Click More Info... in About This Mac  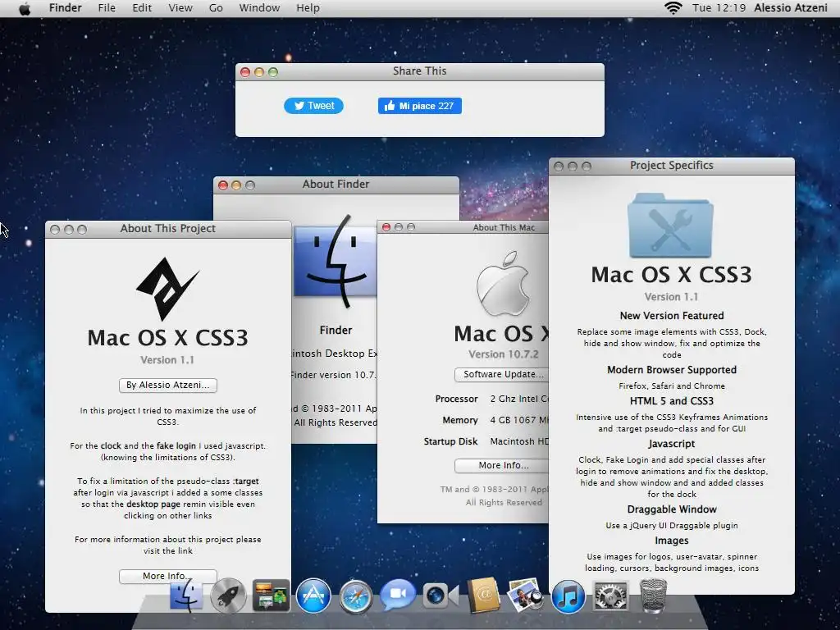click(x=502, y=466)
